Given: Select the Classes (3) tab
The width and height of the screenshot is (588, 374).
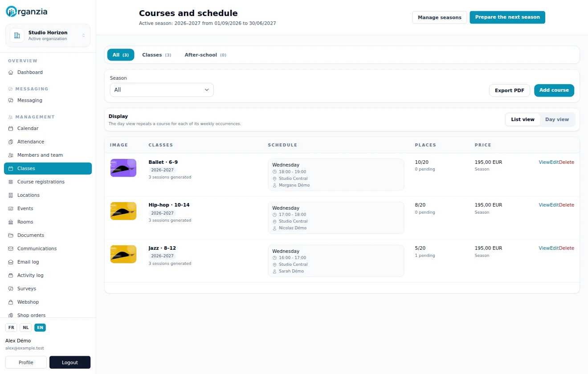Looking at the screenshot, I should [156, 55].
